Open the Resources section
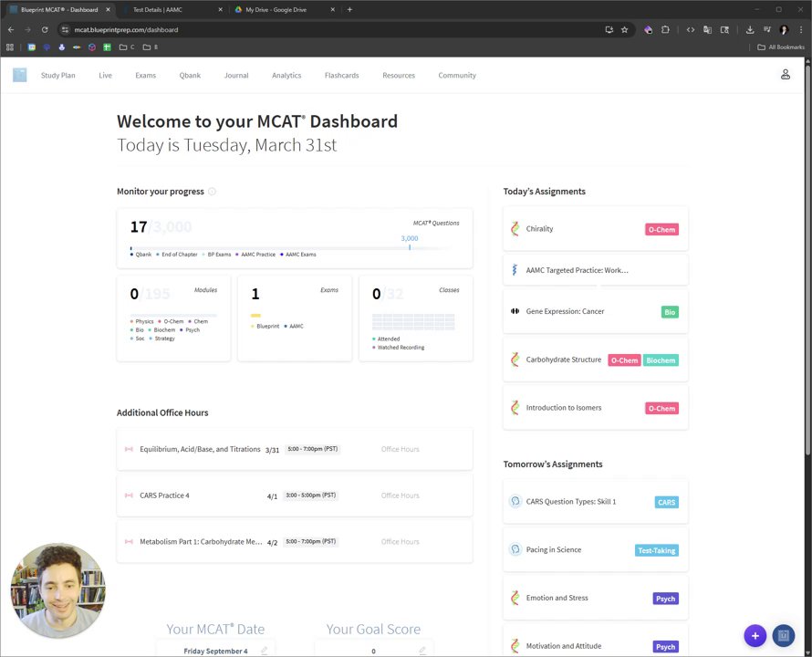This screenshot has height=657, width=812. pyautogui.click(x=399, y=75)
